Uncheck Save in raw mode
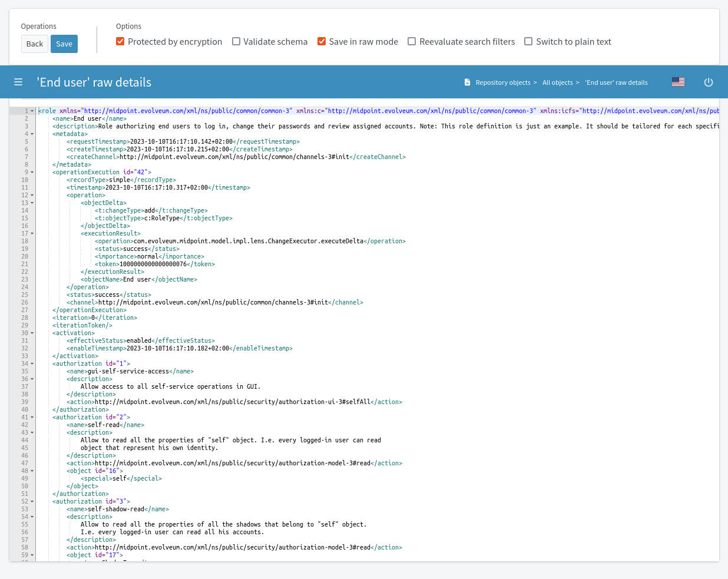This screenshot has width=728, height=579. [x=322, y=41]
